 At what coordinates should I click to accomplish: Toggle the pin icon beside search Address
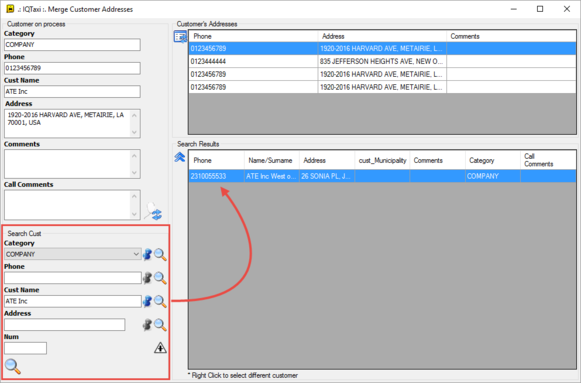147,325
